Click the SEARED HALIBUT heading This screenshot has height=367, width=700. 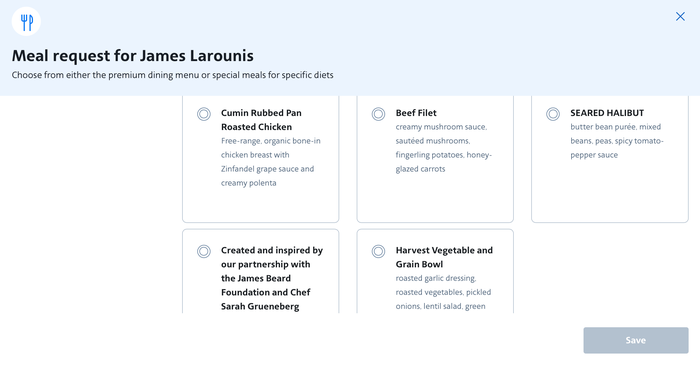607,113
